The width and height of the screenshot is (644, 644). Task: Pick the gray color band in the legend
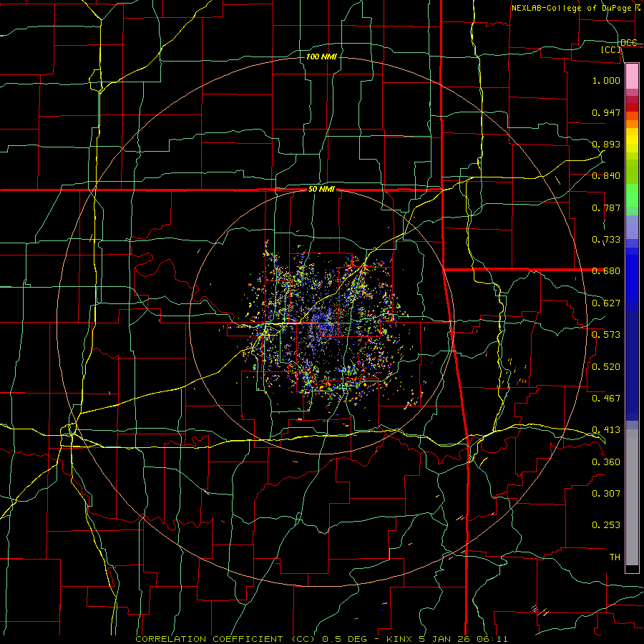[x=632, y=497]
